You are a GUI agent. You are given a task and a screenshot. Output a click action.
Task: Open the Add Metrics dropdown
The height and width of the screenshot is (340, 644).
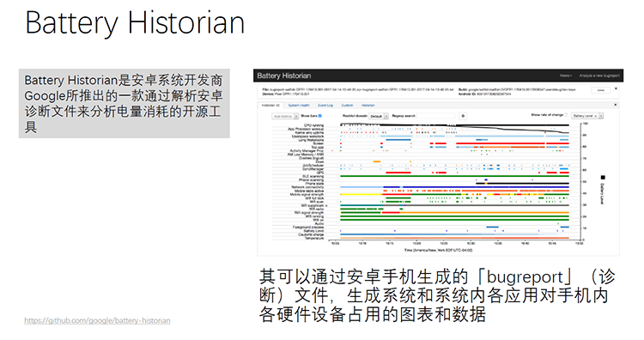point(285,116)
